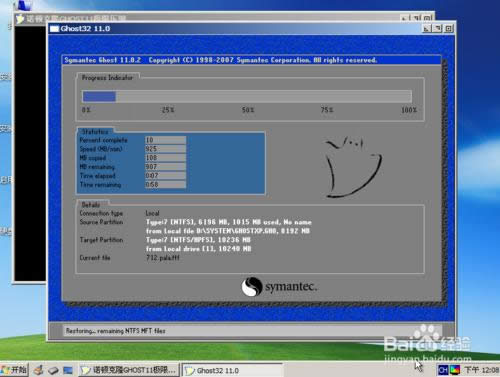Screen dimensions: 500x377
Task: Click the Time remaining value 0:58
Action: tap(165, 184)
